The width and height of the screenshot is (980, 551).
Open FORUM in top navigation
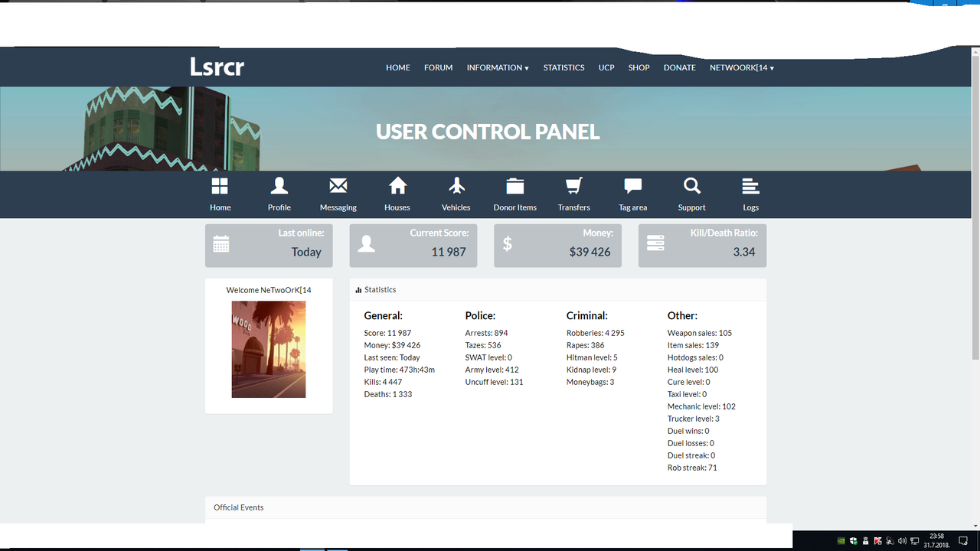(x=439, y=67)
